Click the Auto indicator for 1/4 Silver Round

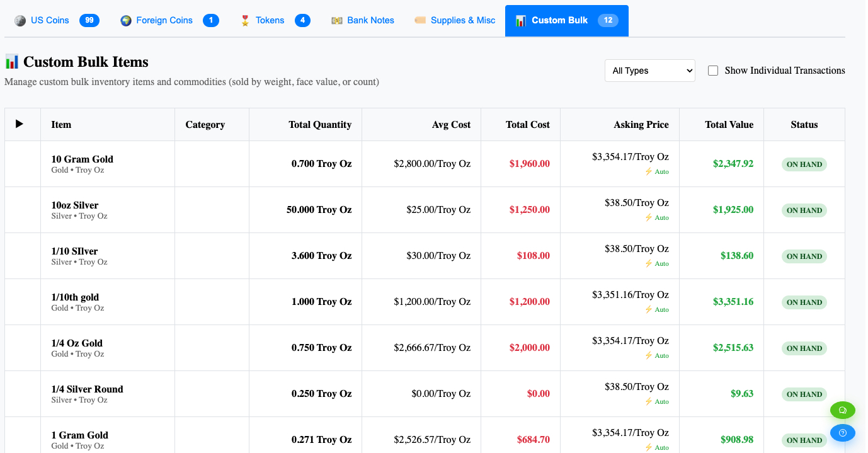click(656, 401)
